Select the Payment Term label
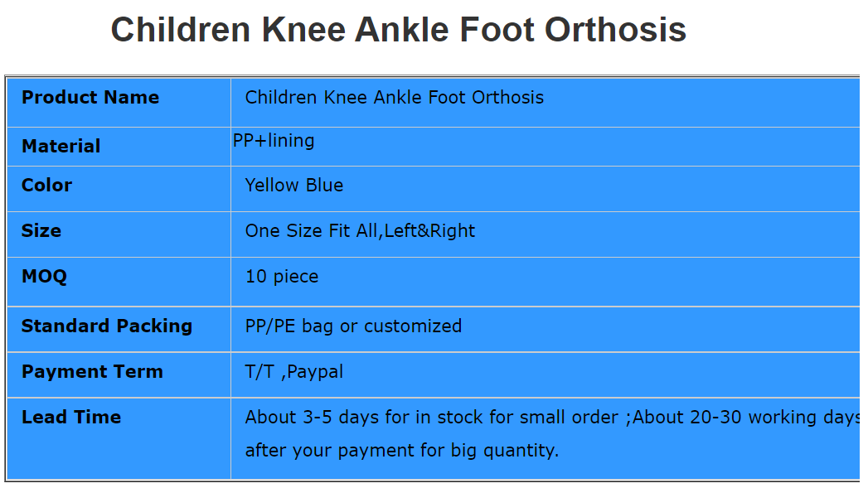The height and width of the screenshot is (488, 868). tap(92, 372)
